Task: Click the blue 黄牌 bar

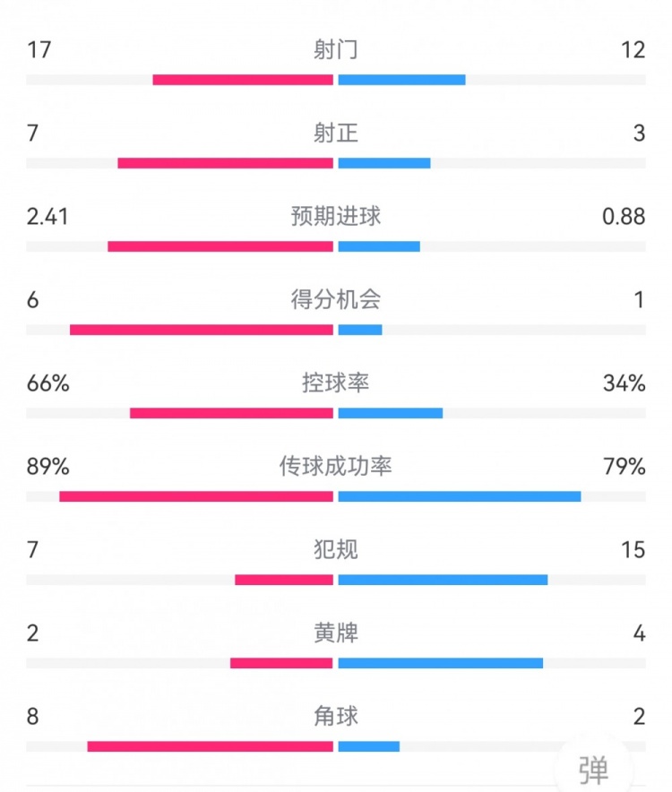Action: pyautogui.click(x=441, y=663)
